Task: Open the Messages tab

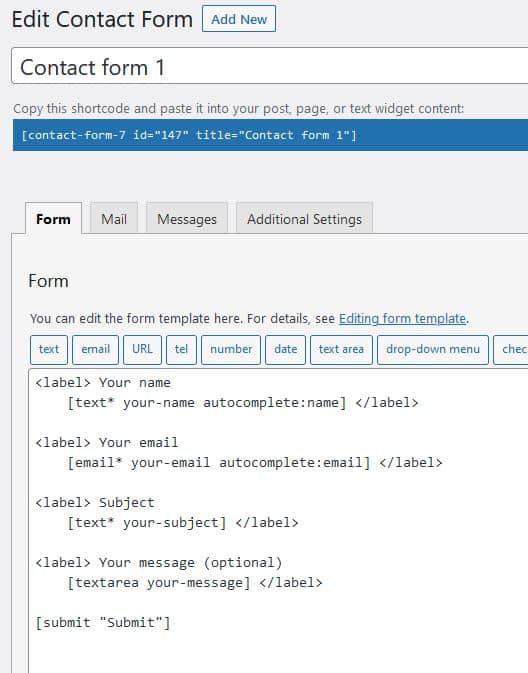Action: point(187,219)
